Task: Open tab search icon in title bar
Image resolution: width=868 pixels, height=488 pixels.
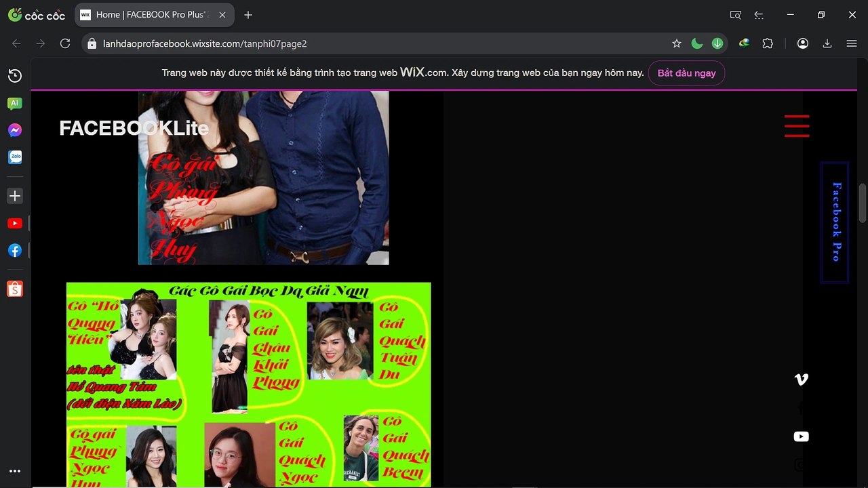Action: (736, 14)
